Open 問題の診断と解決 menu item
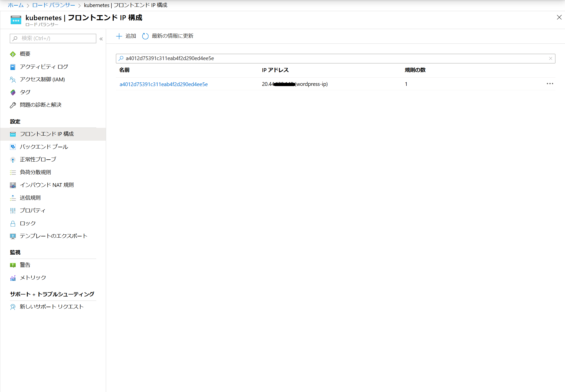565x392 pixels. (53, 105)
